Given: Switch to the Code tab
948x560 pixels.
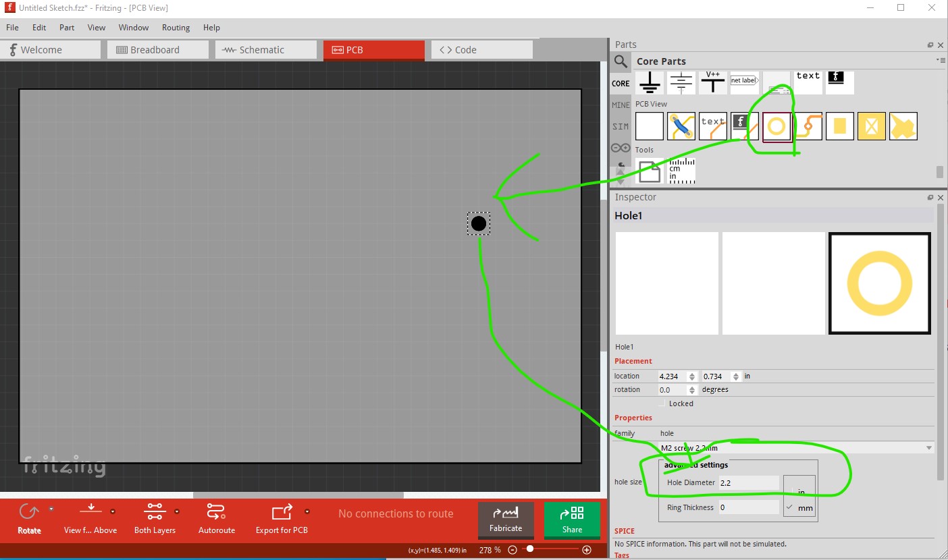Looking at the screenshot, I should 482,50.
